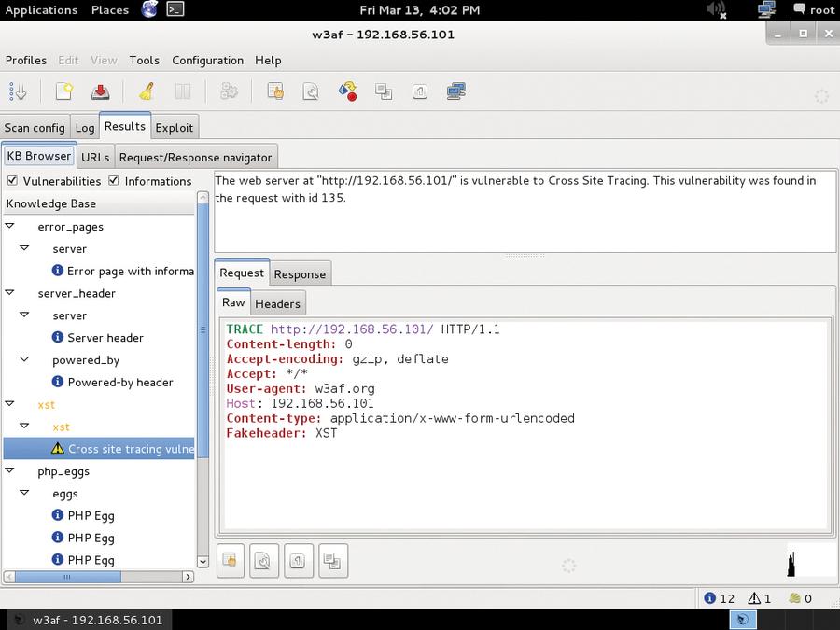This screenshot has height=630, width=840.
Task: Open the Help menu
Action: (x=268, y=61)
